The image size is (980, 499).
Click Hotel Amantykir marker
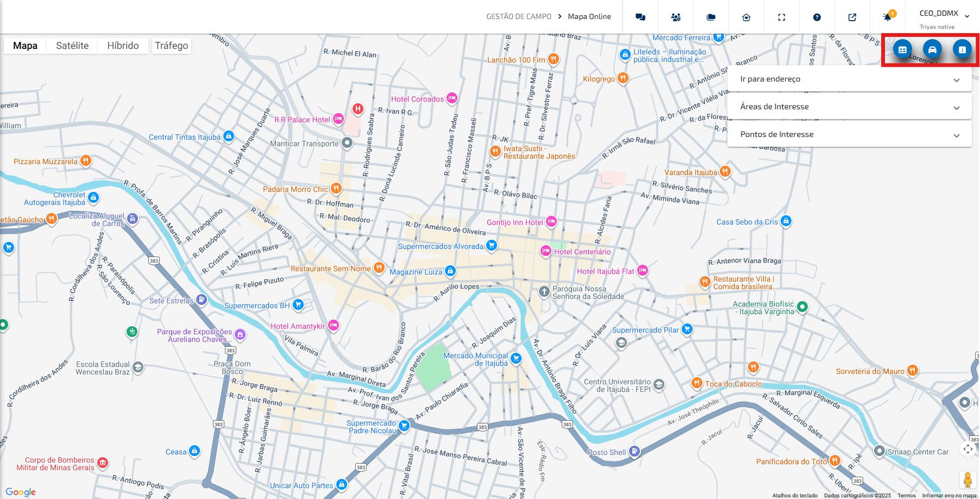click(x=334, y=326)
